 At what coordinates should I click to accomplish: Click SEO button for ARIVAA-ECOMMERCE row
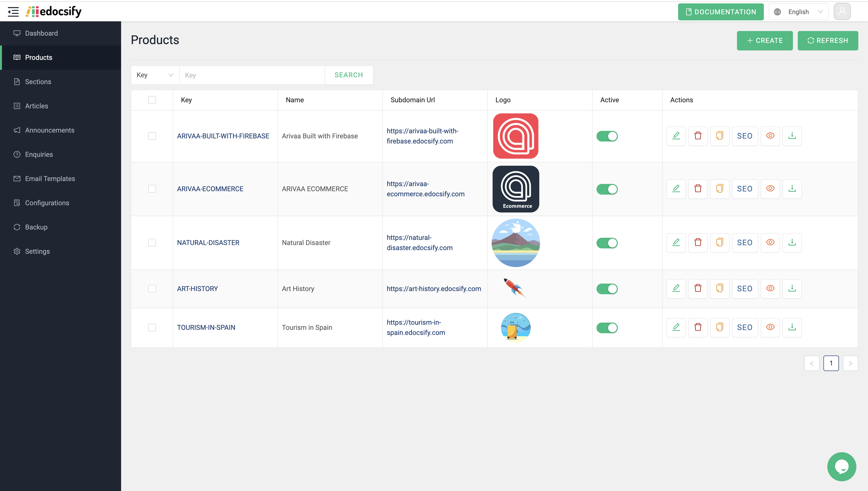click(744, 189)
